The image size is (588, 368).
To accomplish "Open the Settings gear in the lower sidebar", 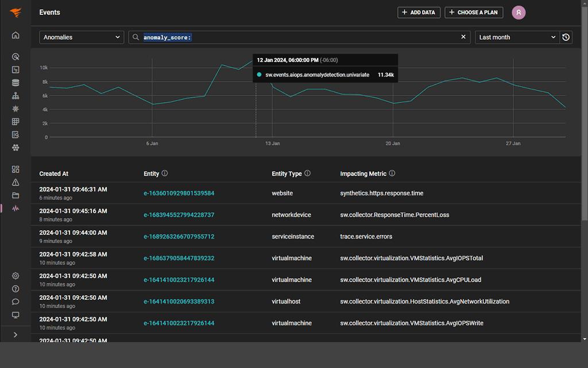I will [x=16, y=275].
